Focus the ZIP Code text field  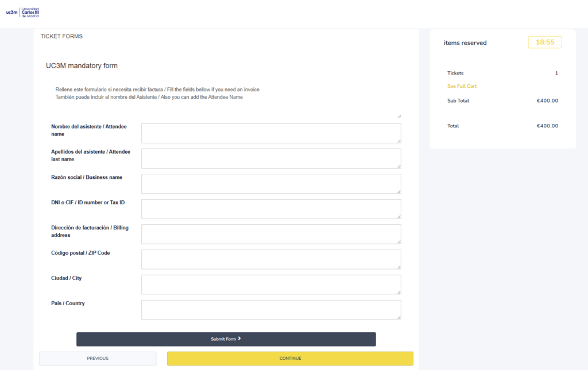click(x=270, y=259)
